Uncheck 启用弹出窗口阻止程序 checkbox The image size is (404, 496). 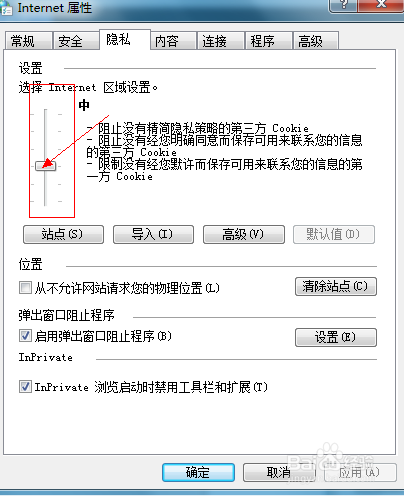[25, 336]
